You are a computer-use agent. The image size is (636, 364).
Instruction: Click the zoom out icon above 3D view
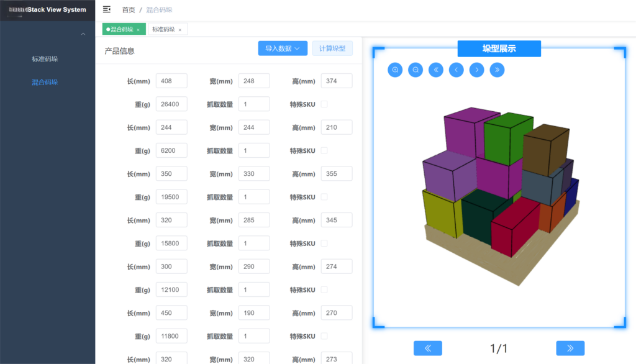[416, 70]
